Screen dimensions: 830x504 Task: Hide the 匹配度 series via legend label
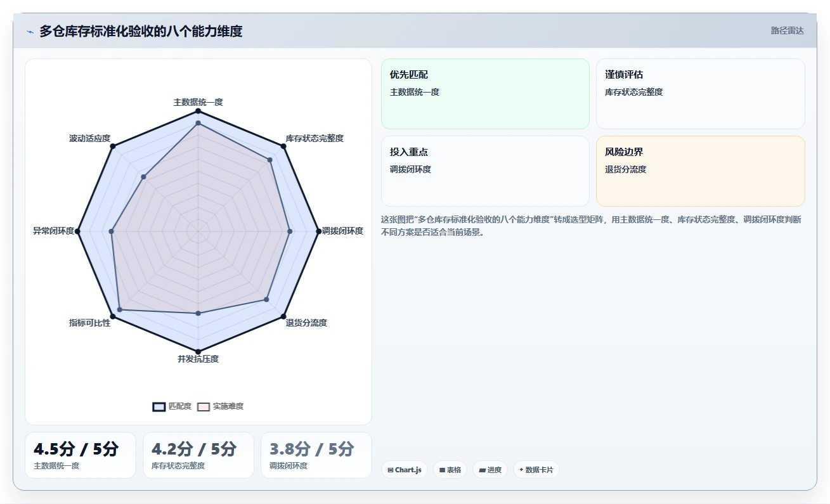click(180, 406)
